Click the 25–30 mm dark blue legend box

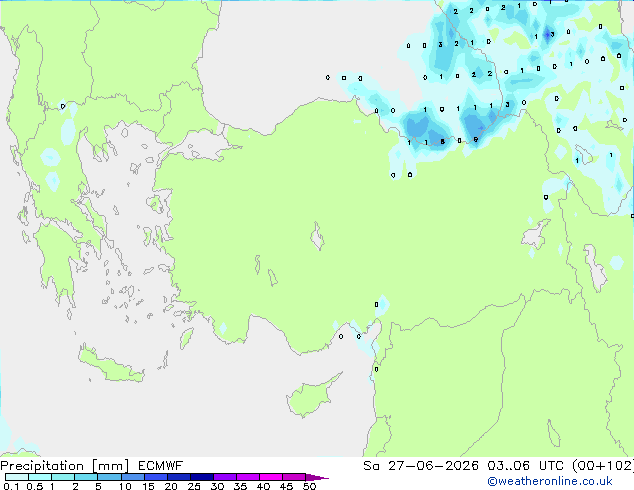[x=201, y=477]
